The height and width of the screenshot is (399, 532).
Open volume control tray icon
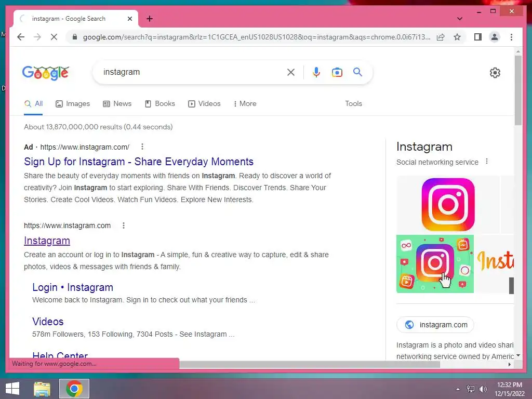tap(483, 389)
